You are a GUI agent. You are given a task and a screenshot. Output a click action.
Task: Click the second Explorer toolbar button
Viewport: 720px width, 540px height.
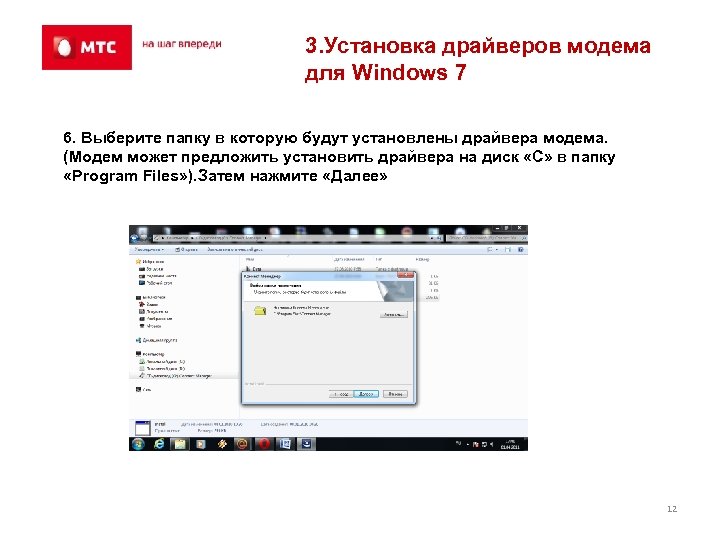[x=186, y=249]
